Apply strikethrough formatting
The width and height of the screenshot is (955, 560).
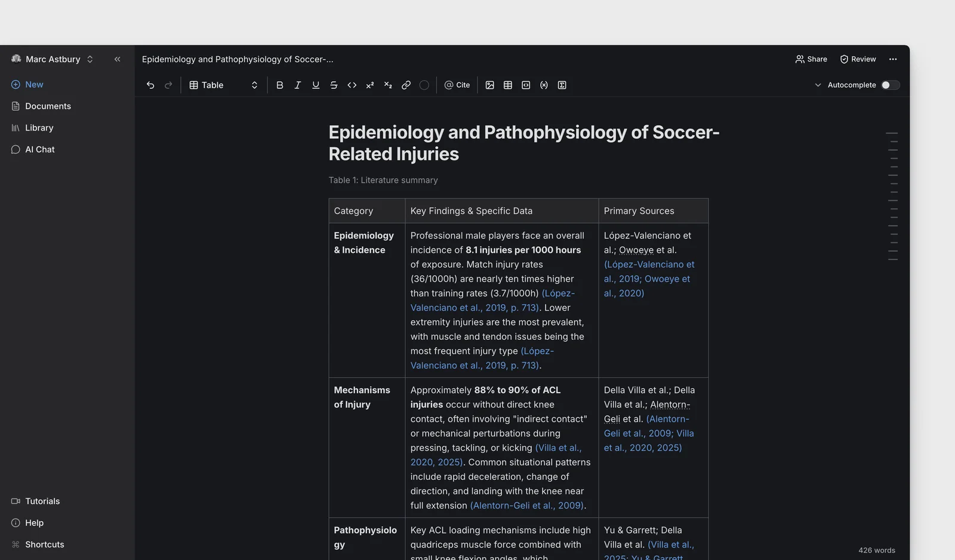[x=334, y=85]
